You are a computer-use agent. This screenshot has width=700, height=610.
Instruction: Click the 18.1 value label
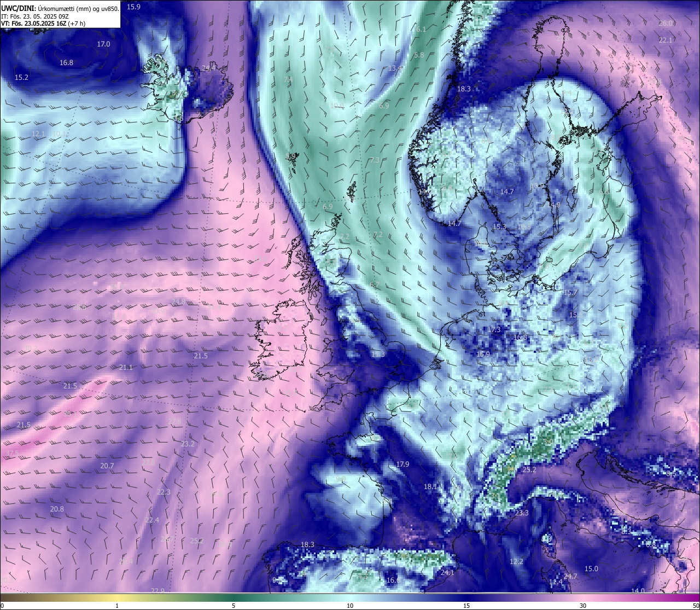[x=430, y=486]
